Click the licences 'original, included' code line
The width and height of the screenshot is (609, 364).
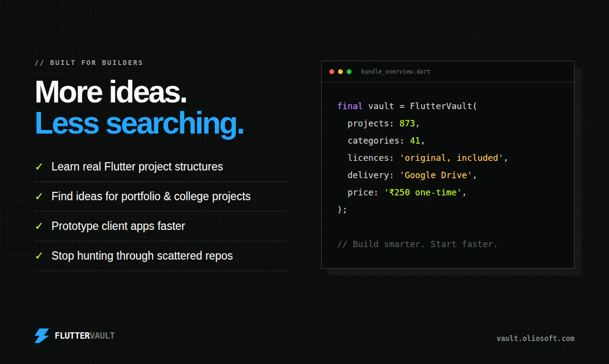[x=427, y=158]
